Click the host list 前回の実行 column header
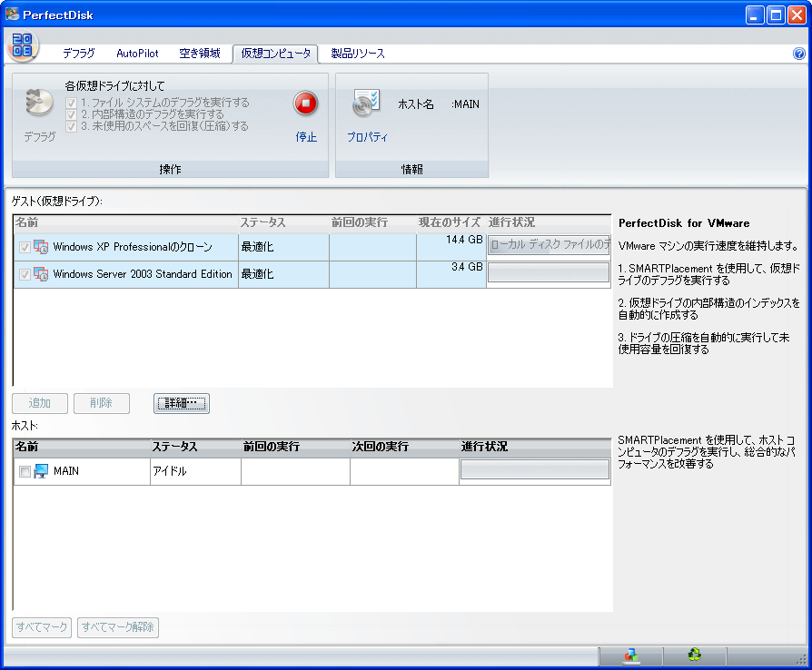The image size is (812, 670). click(x=296, y=448)
